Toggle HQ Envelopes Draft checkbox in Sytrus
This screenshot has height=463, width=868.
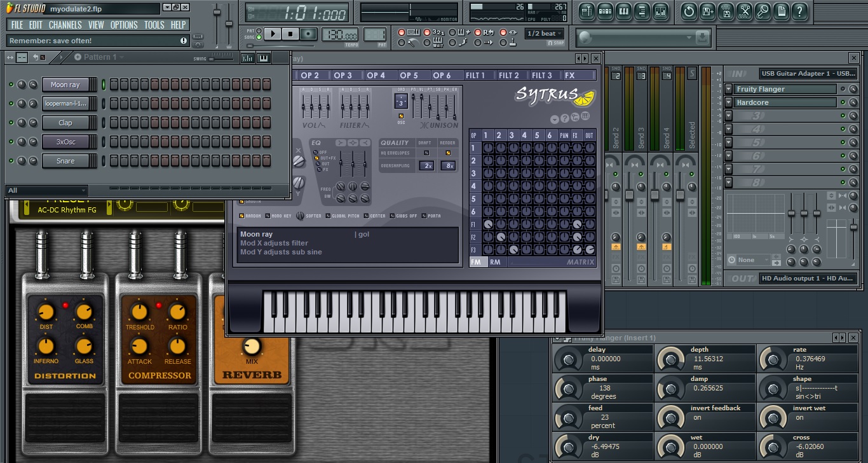coord(426,153)
